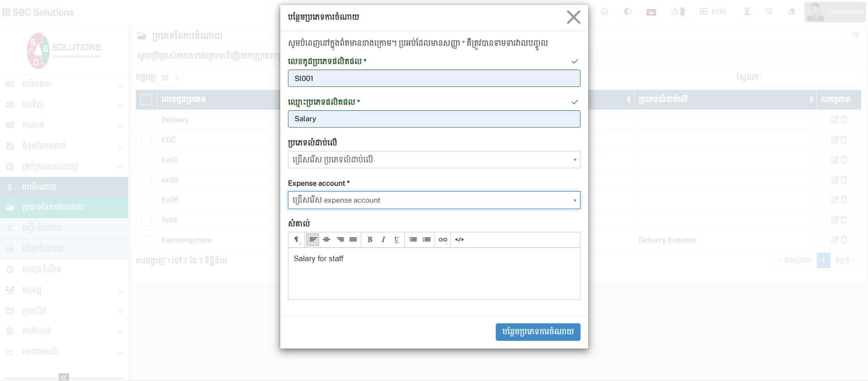Insert a numbered list in the note

(x=426, y=240)
